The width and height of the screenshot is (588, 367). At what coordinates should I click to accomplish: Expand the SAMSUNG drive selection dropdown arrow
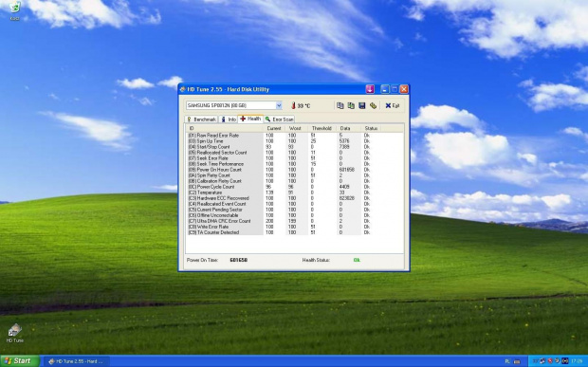click(x=279, y=105)
